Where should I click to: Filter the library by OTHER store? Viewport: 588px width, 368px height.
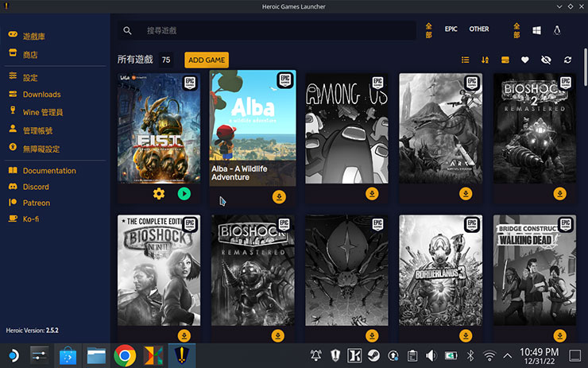pyautogui.click(x=479, y=29)
